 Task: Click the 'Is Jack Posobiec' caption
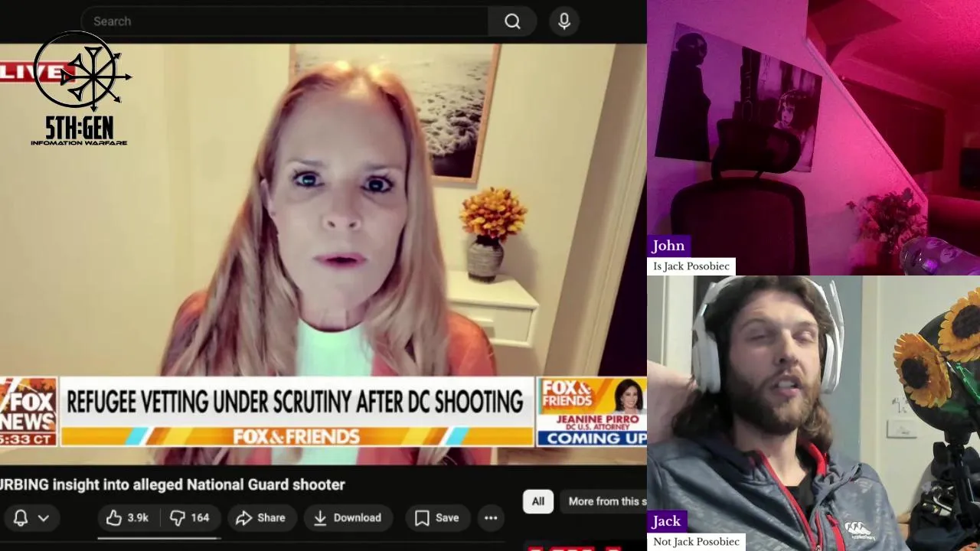click(691, 266)
